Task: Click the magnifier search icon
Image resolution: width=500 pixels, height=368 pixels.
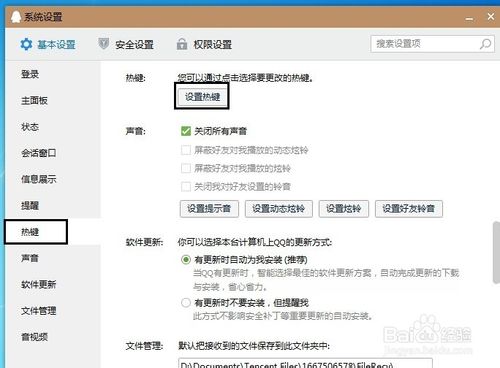Action: (485, 44)
